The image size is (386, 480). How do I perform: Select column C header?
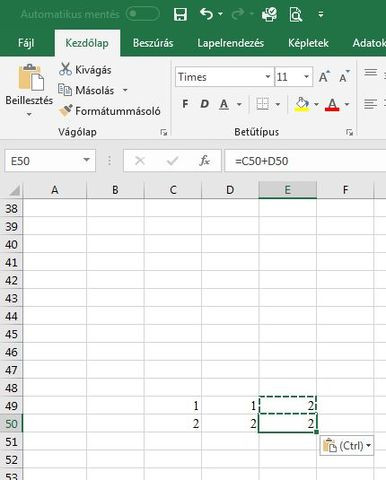click(x=173, y=190)
